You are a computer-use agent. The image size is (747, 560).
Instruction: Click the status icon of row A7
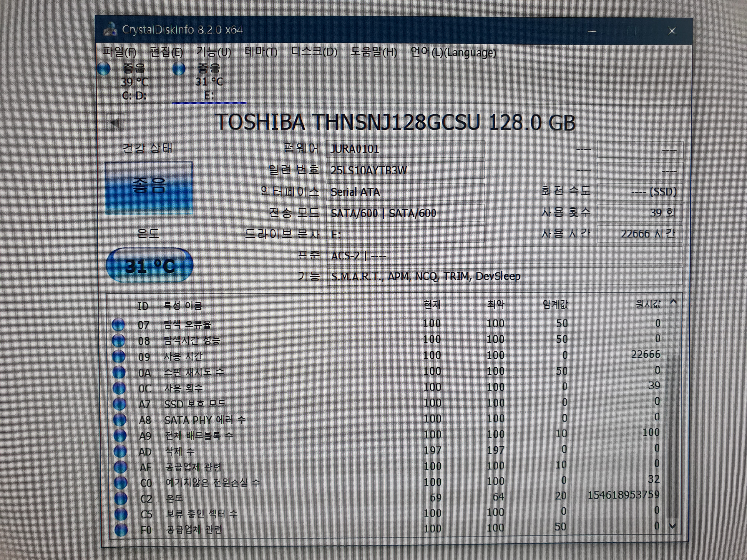pyautogui.click(x=119, y=404)
